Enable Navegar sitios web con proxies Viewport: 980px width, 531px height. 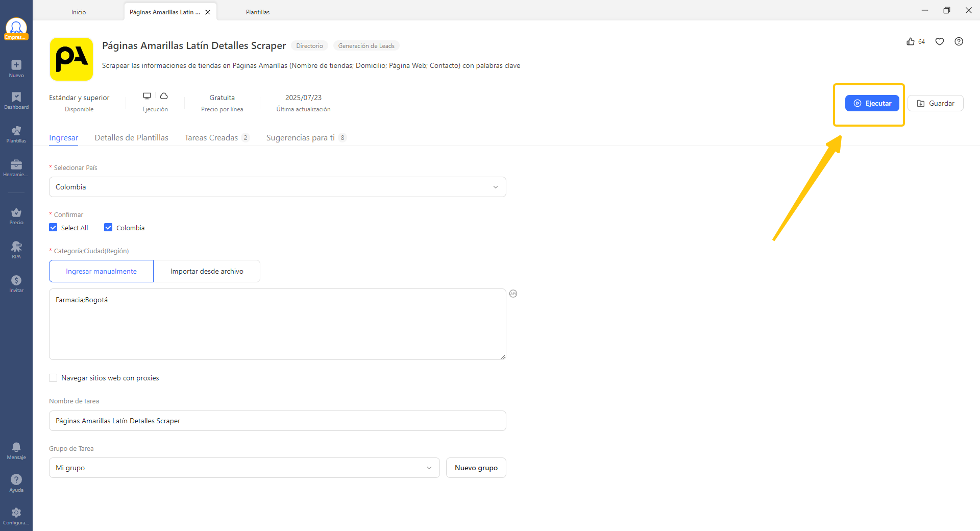coord(53,378)
